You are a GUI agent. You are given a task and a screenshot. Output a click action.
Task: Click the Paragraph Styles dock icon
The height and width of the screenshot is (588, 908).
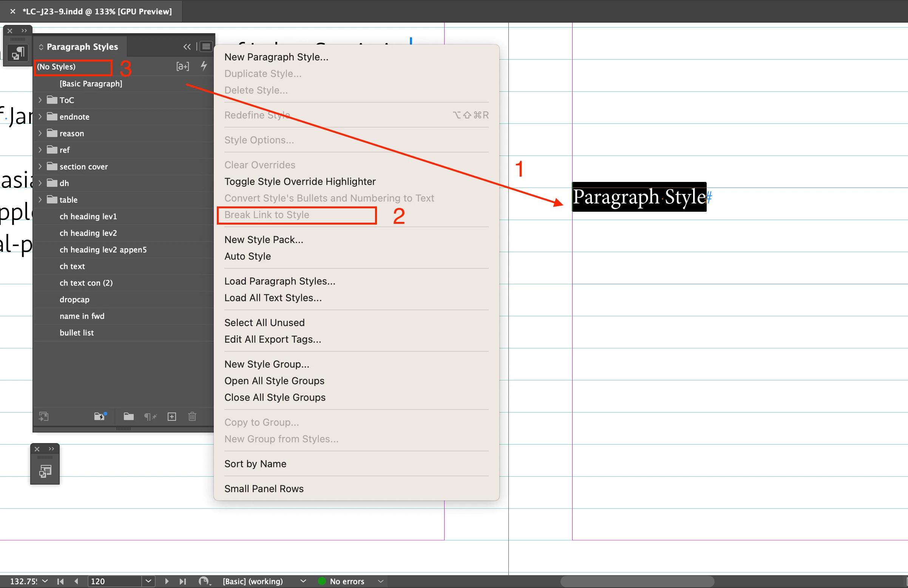[17, 53]
